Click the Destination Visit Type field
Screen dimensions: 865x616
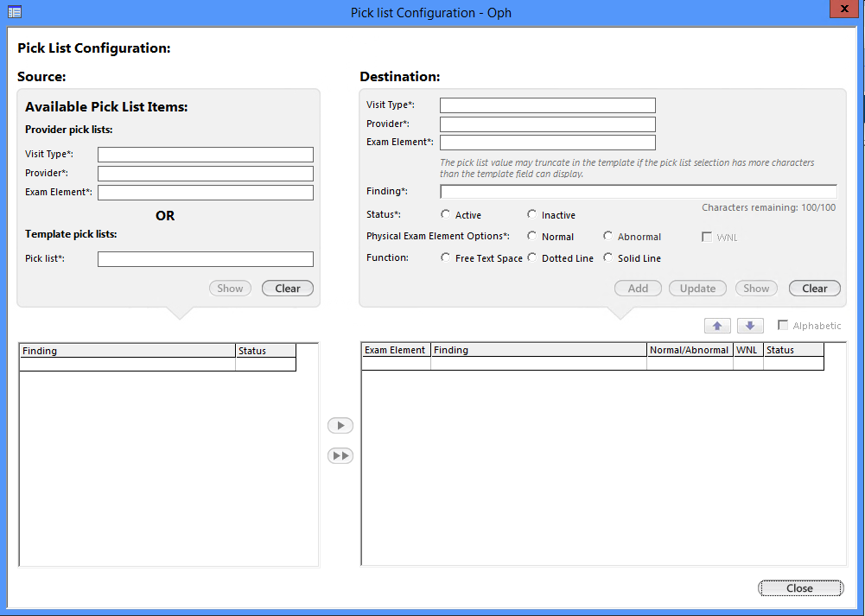[547, 105]
